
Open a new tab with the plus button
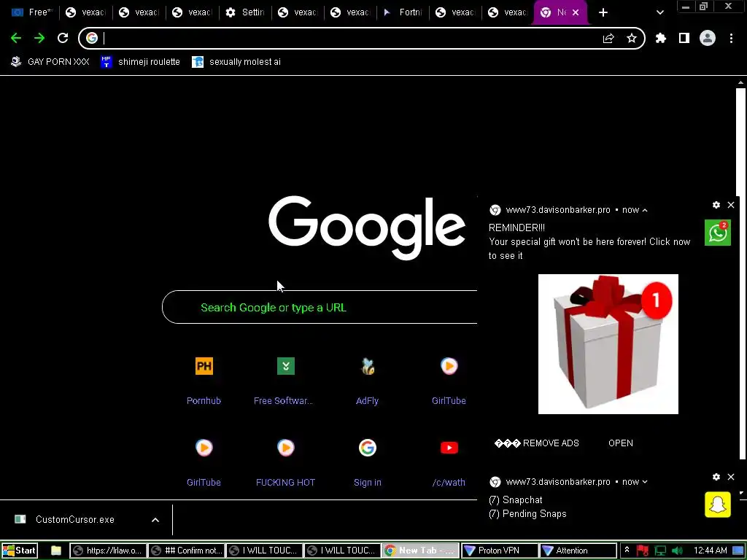point(603,13)
